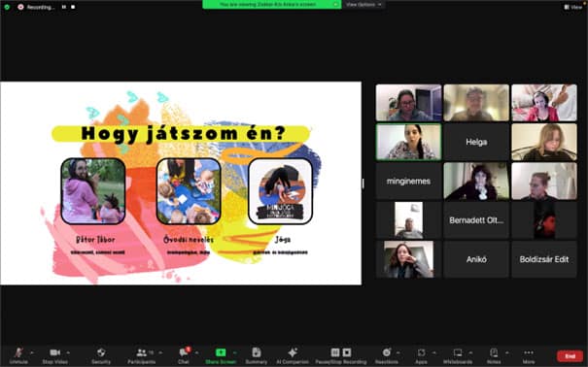
Task: Pause recording using the top-left pause icon
Action: (64, 7)
